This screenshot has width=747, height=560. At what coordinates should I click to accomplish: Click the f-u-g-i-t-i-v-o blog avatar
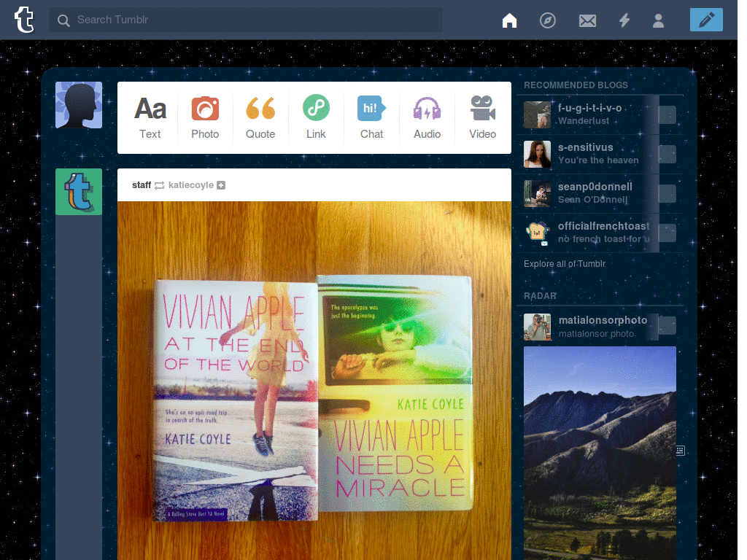[x=537, y=114]
